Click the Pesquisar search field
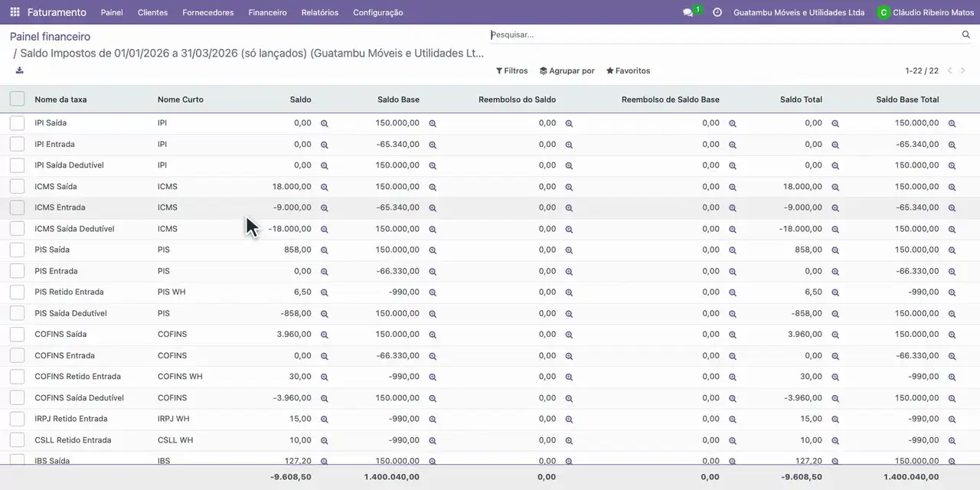Image resolution: width=980 pixels, height=490 pixels. pos(724,34)
